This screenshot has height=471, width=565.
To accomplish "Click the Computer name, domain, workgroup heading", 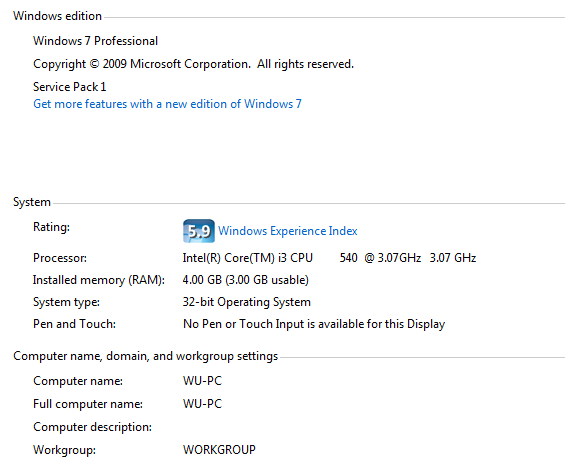I will pyautogui.click(x=146, y=356).
